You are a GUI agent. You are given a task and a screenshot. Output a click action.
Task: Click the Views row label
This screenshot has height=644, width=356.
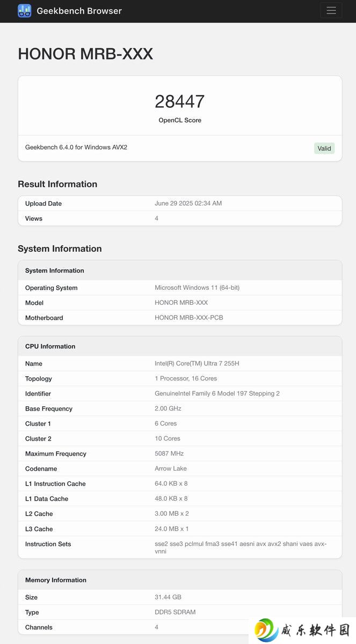point(34,218)
